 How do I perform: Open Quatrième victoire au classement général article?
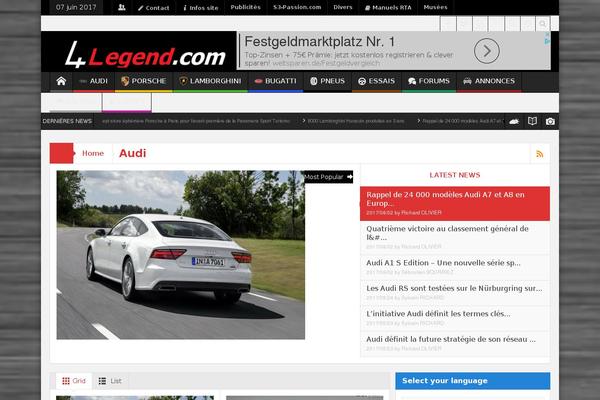coord(455,237)
